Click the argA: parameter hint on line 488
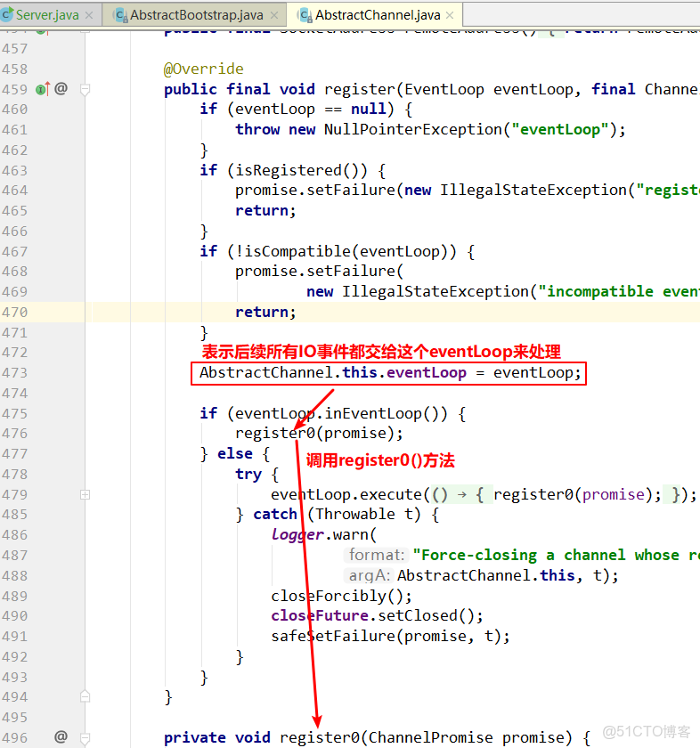Screen dimensions: 700x748 point(369,576)
